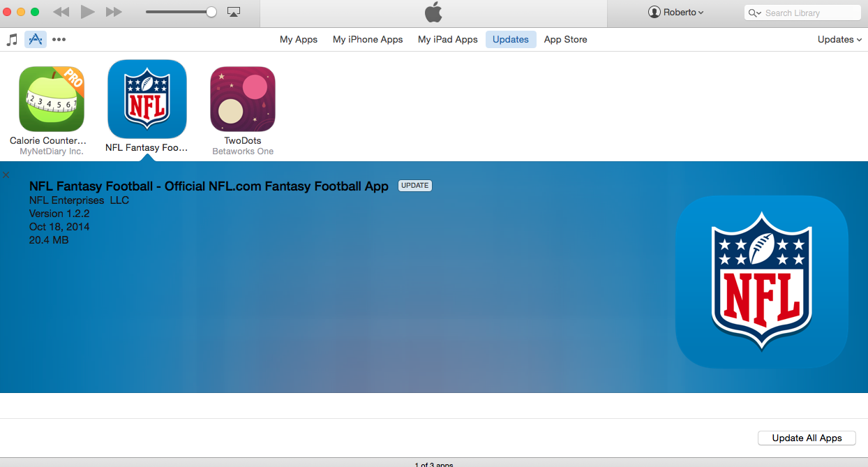Click the Oct 18, 2014 date
The height and width of the screenshot is (467, 868).
[59, 227]
